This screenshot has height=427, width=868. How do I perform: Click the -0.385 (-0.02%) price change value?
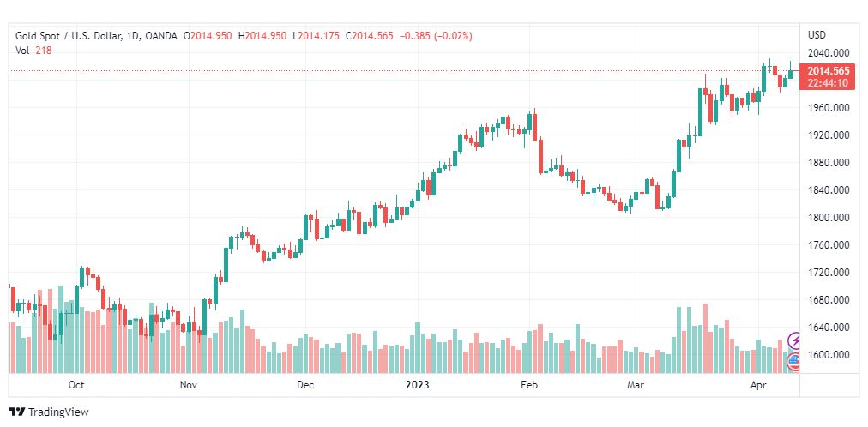click(x=437, y=36)
